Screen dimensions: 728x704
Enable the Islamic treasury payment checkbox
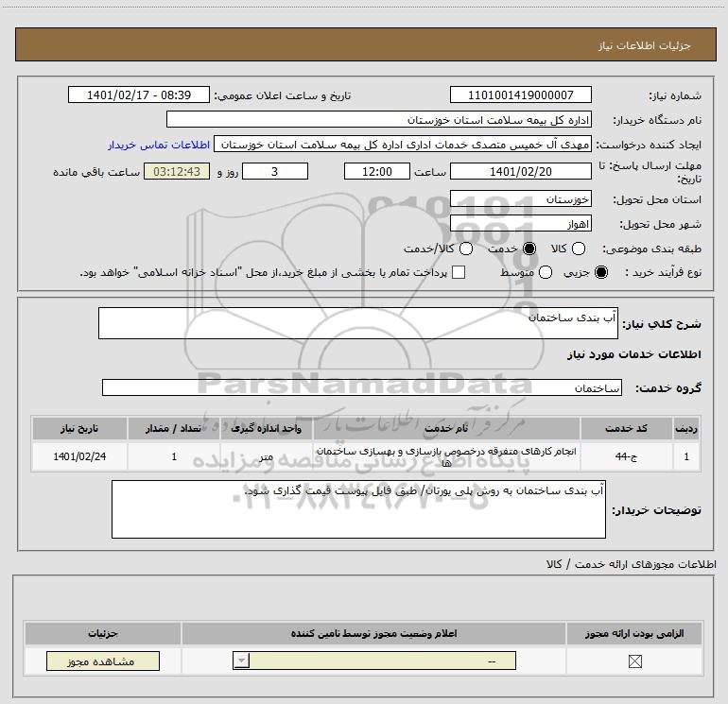coord(459,272)
